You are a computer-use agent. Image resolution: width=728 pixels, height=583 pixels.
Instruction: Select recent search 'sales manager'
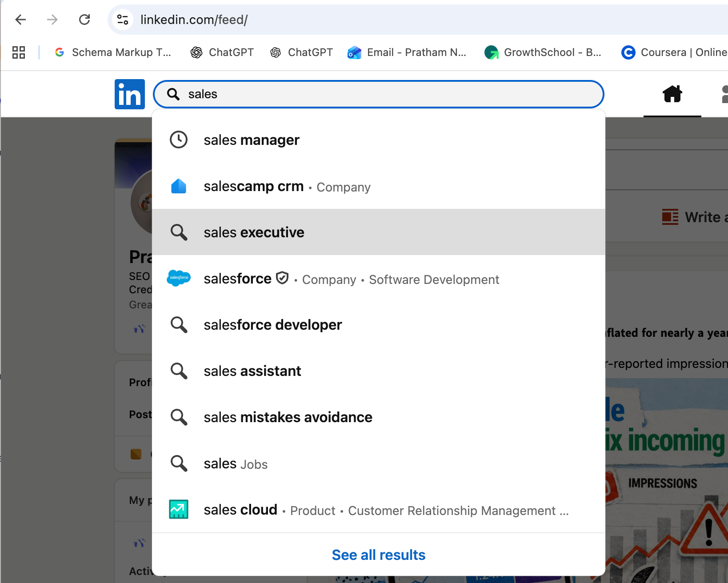coord(252,140)
